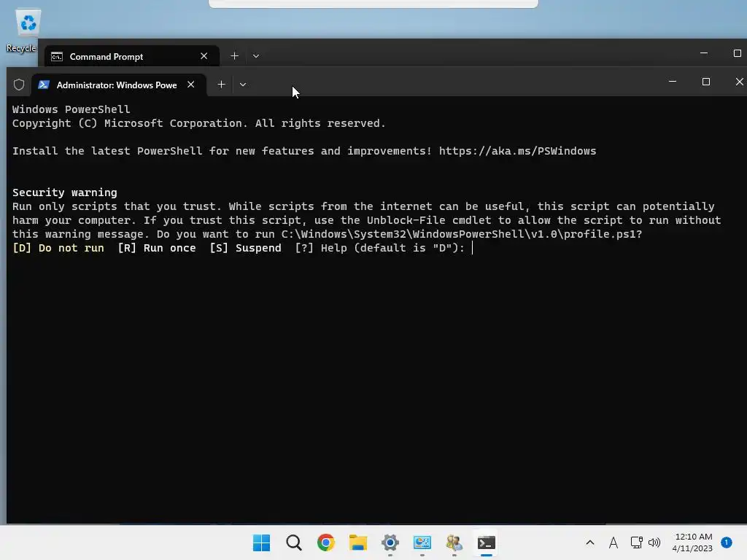Minimize the PowerShell window
The image size is (747, 560).
pos(673,82)
